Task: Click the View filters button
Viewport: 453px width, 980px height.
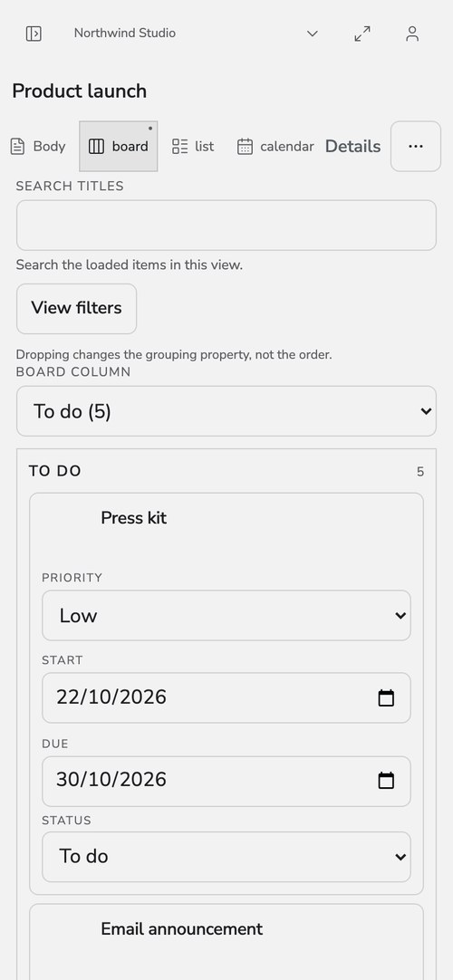Action: point(76,309)
